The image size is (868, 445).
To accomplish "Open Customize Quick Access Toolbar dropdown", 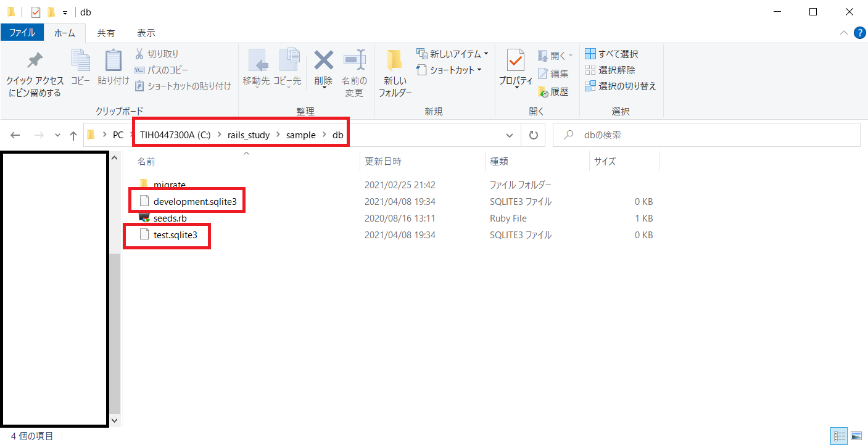I will 65,12.
